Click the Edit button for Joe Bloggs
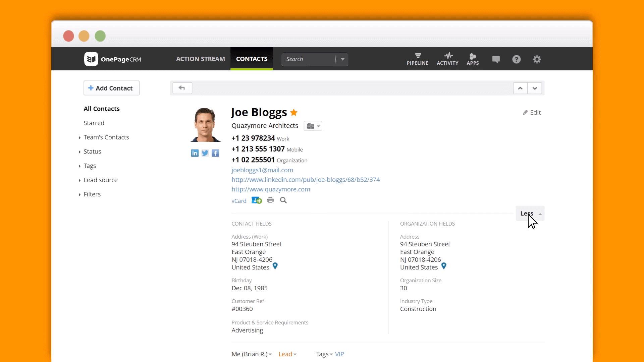Image resolution: width=644 pixels, height=362 pixels. 531,112
